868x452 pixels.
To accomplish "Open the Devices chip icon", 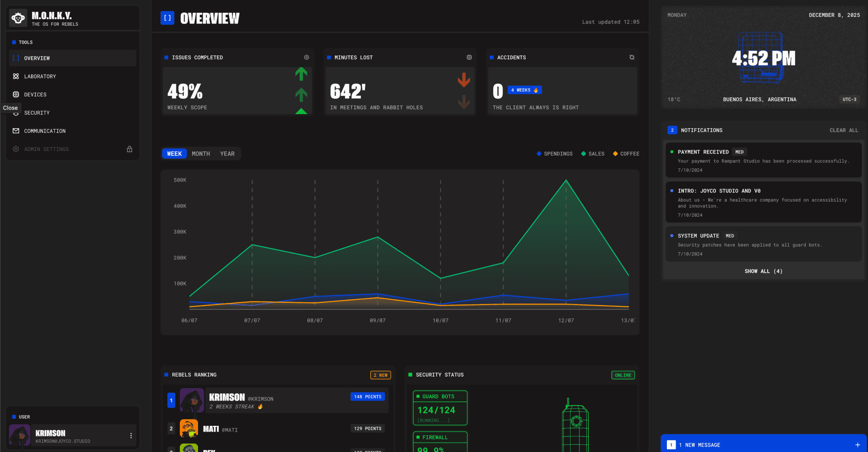I will click(16, 95).
